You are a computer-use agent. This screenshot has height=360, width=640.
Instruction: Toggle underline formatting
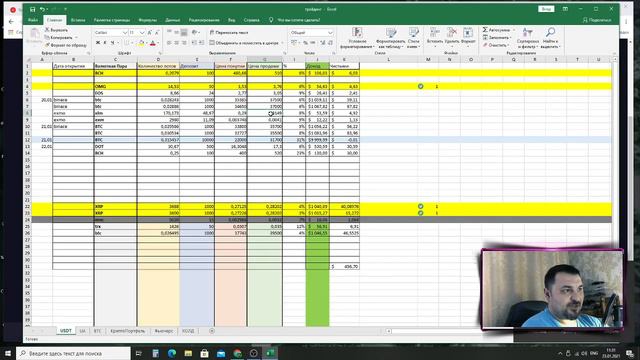[112, 42]
